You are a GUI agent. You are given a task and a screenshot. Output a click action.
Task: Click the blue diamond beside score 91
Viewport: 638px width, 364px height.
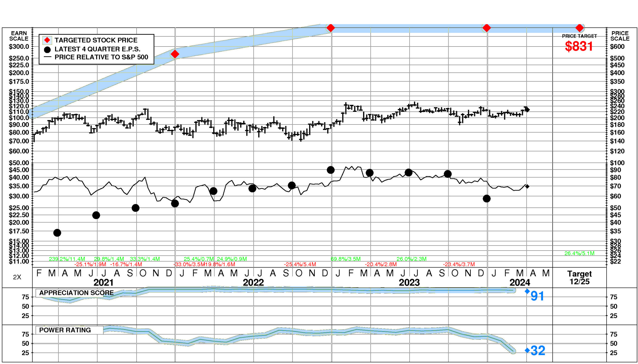tap(527, 291)
